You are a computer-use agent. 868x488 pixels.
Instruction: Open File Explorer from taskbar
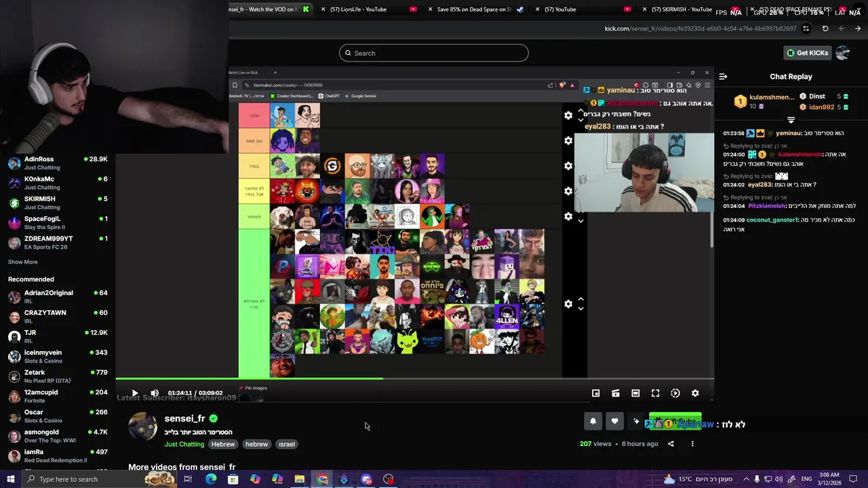(x=299, y=479)
